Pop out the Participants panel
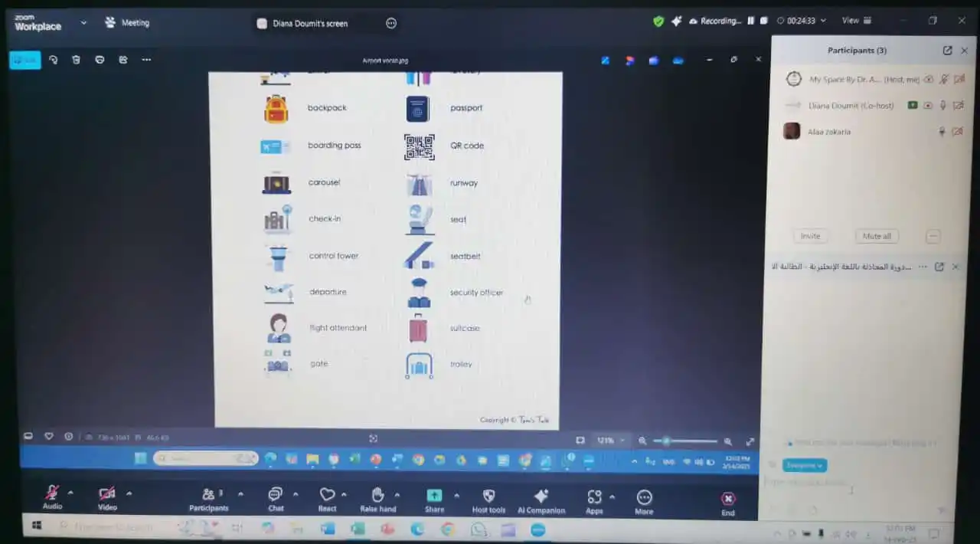This screenshot has width=980, height=544. (947, 51)
